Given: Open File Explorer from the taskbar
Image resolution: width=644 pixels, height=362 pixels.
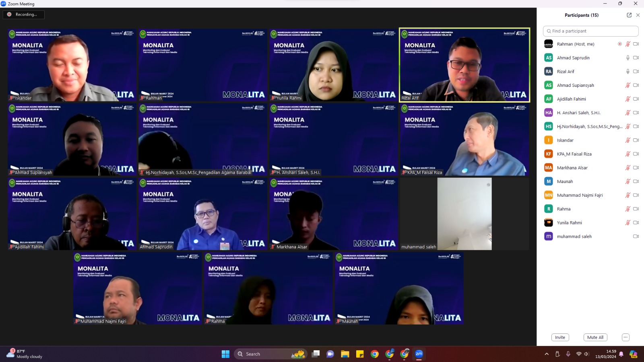Looking at the screenshot, I should click(345, 354).
